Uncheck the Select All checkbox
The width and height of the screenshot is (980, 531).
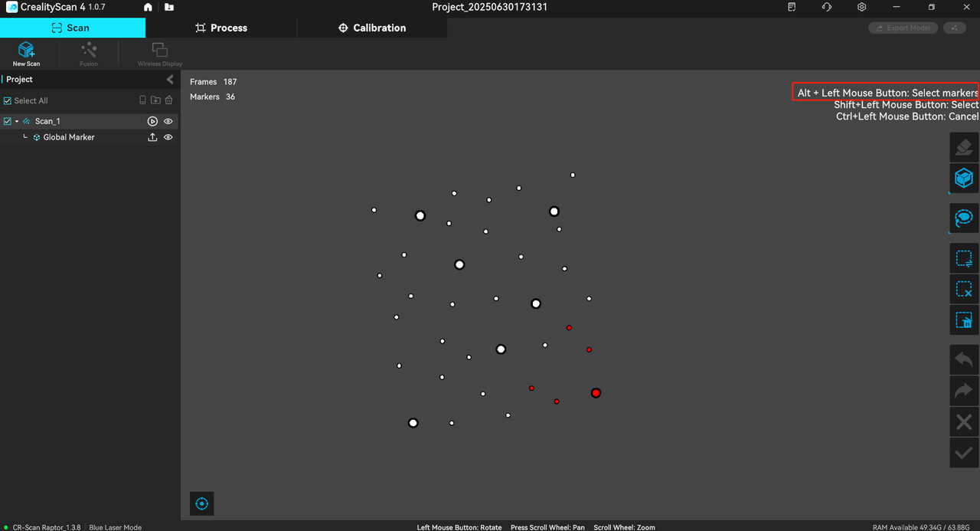(x=8, y=101)
